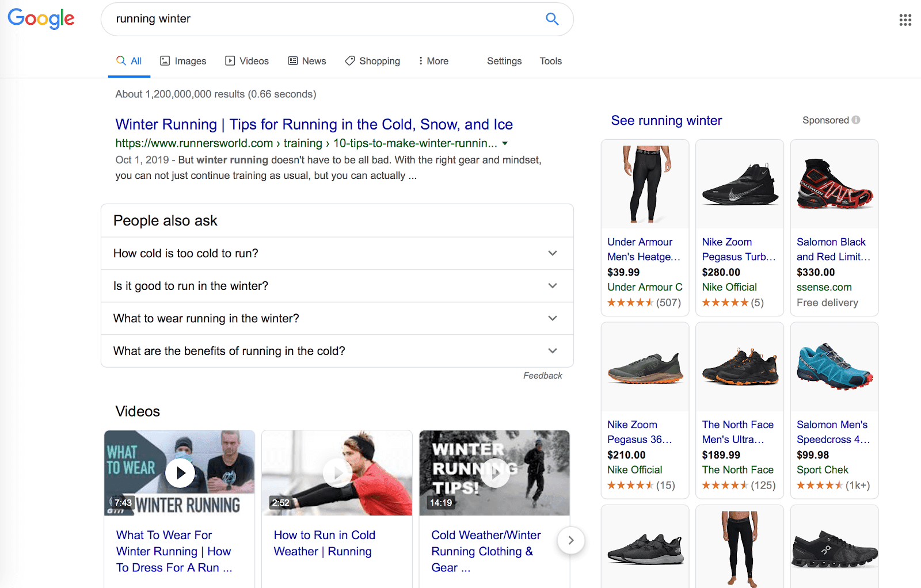Open 'What To Wear For Winter Running' video title

174,551
